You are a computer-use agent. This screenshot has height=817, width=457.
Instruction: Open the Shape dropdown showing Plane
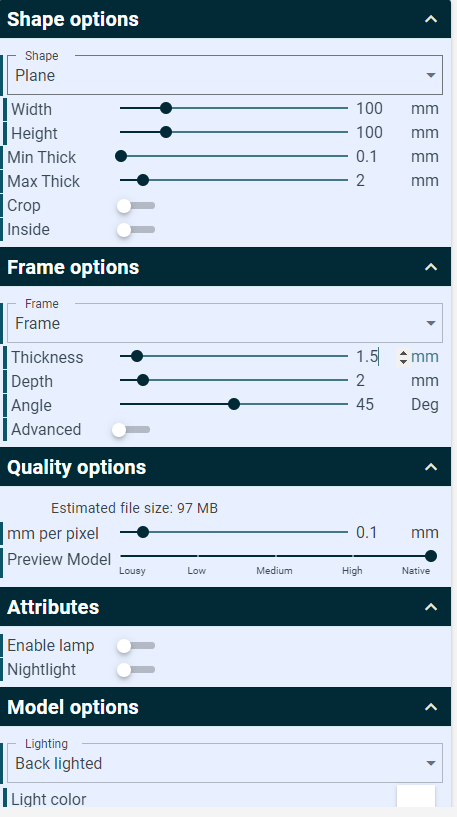[225, 76]
